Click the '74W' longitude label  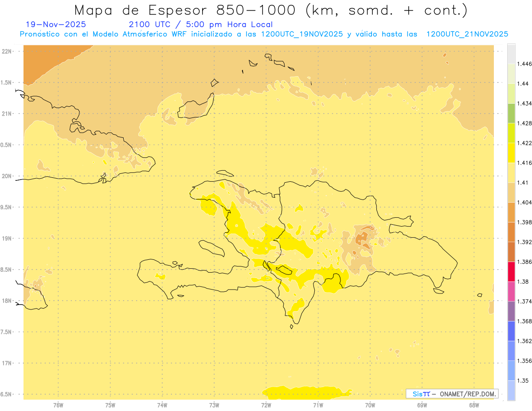(162, 405)
